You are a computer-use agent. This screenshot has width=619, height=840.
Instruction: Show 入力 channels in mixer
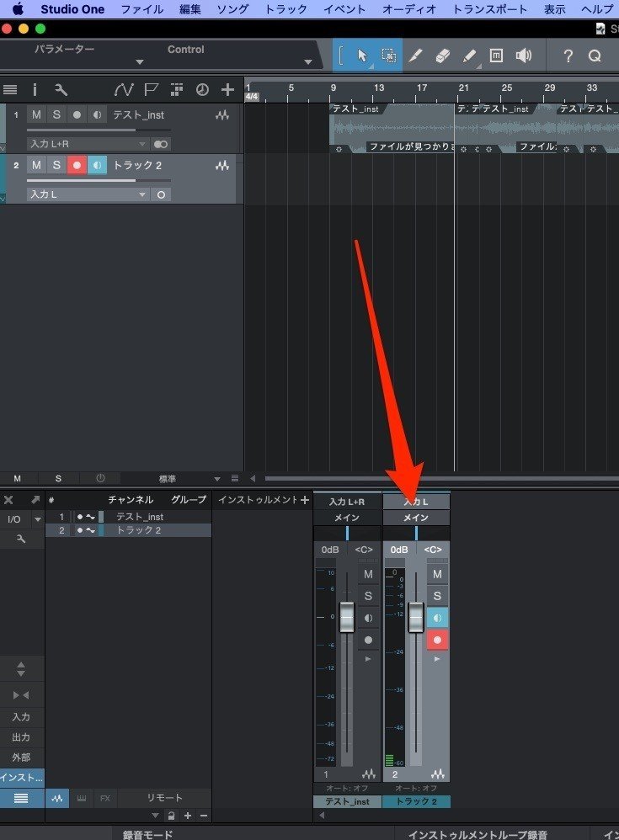[x=21, y=716]
